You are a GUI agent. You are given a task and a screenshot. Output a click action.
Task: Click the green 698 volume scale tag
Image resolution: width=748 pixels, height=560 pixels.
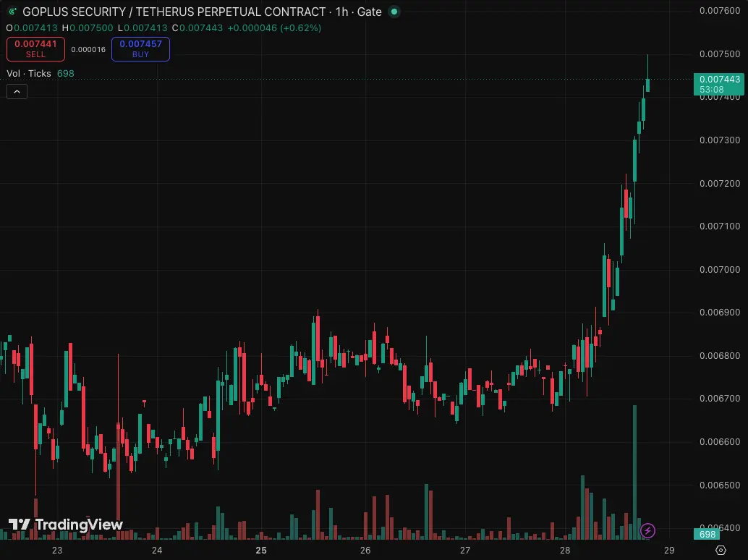coord(707,534)
